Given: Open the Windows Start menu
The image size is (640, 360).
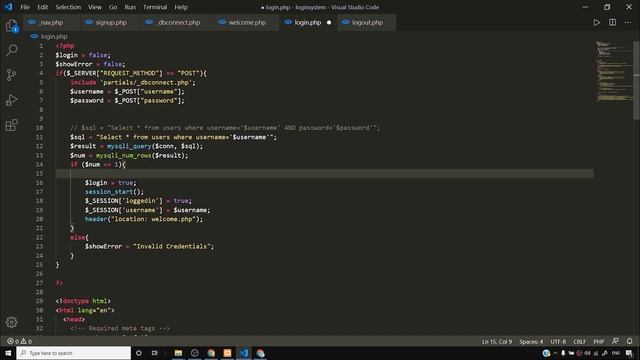Looking at the screenshot, I should [x=8, y=353].
